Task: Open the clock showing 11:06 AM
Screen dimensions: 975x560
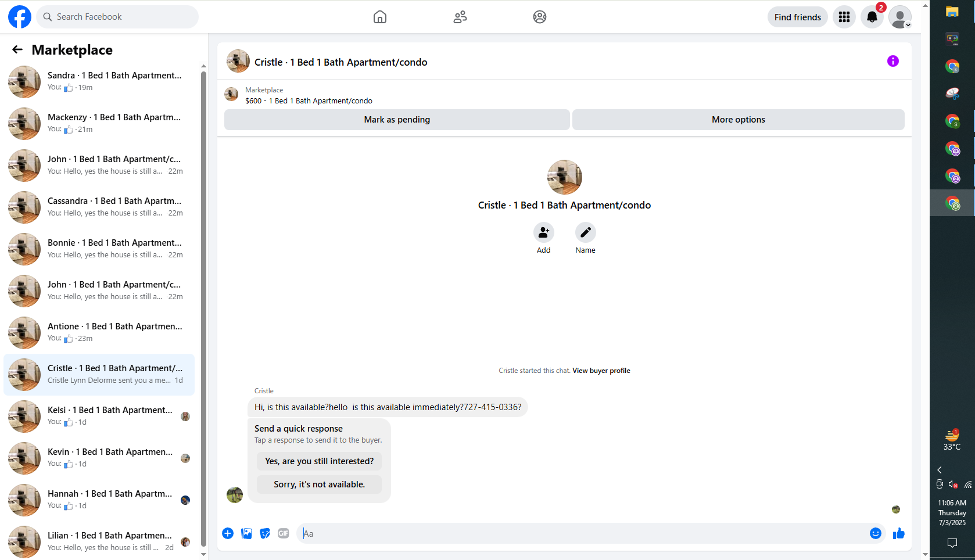Action: [x=952, y=513]
